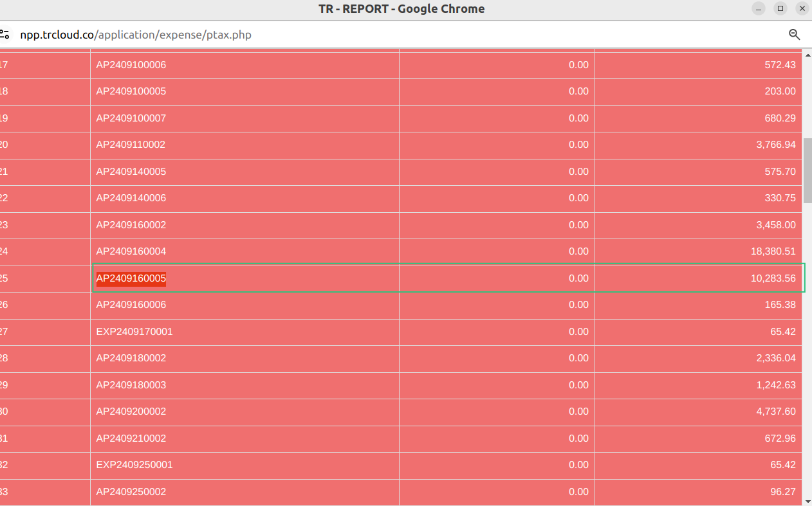This screenshot has height=506, width=812.
Task: Click amount cell 10,283.56
Action: coord(773,278)
